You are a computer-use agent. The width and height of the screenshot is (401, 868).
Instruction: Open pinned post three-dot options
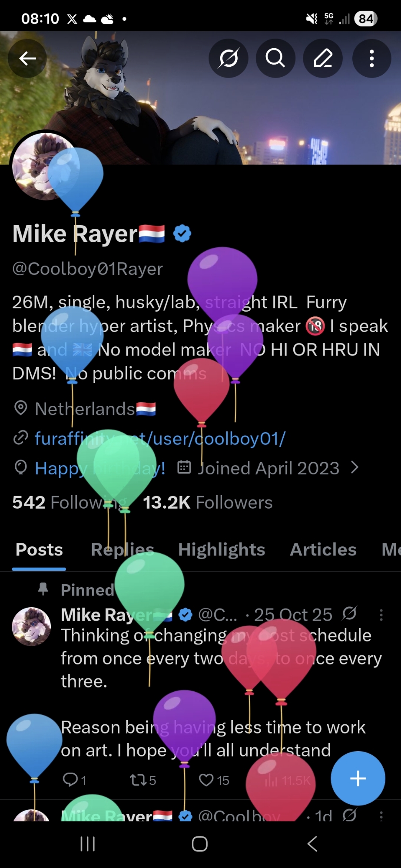(x=381, y=615)
